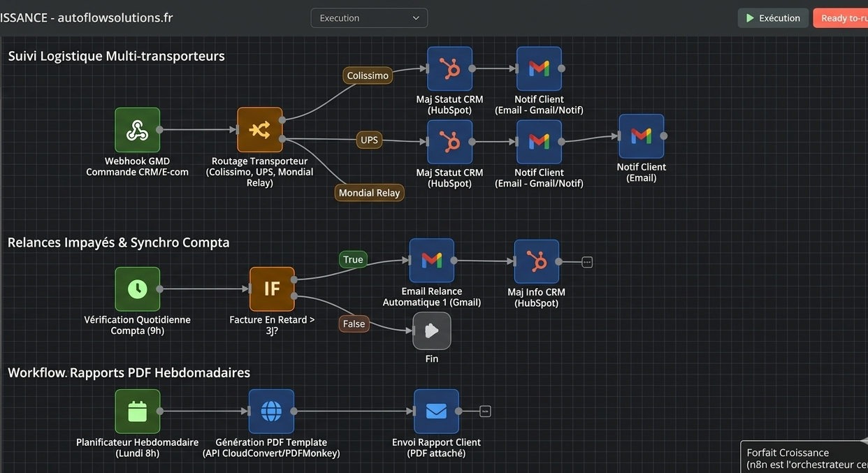This screenshot has height=473, width=868.
Task: Open the Gmail Notif Client node after Colissimo
Action: 539,68
